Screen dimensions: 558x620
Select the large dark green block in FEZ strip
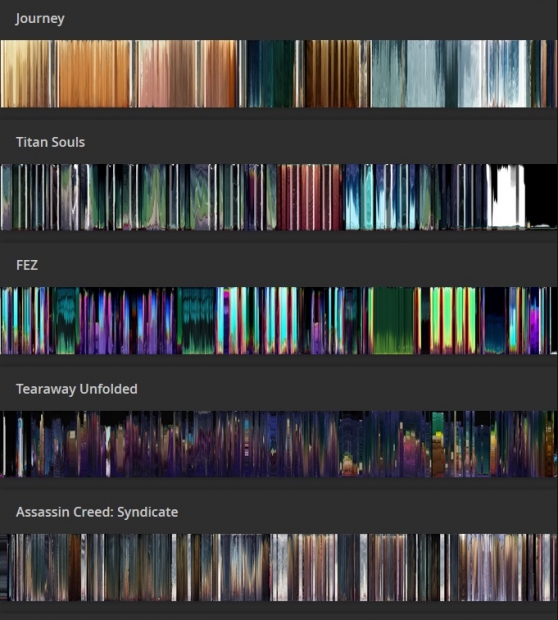tap(393, 321)
